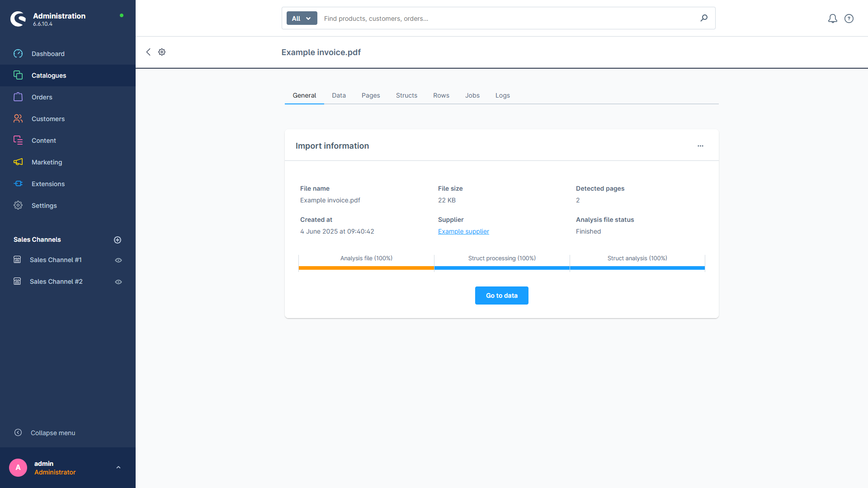
Task: Open the Settings gear icon in sidebar
Action: (18, 206)
